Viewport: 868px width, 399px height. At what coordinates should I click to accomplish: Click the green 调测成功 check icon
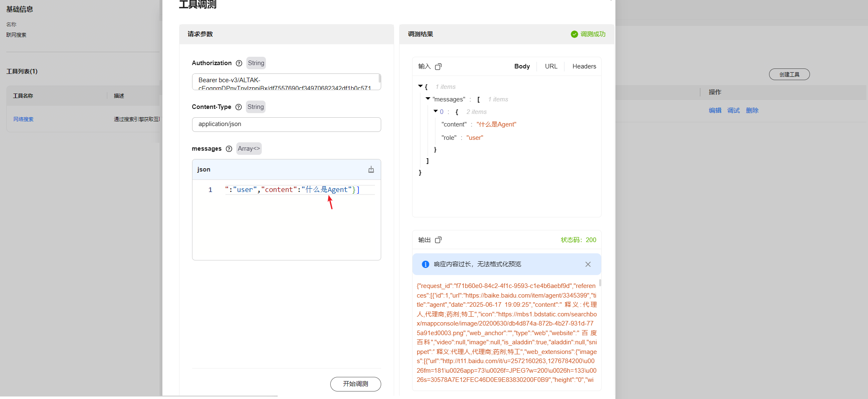574,34
